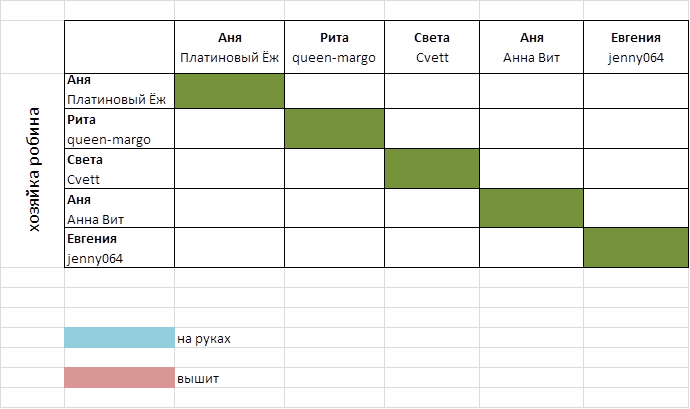Click the vertical "хозяйка робина" label
690x409 pixels.
coord(33,169)
